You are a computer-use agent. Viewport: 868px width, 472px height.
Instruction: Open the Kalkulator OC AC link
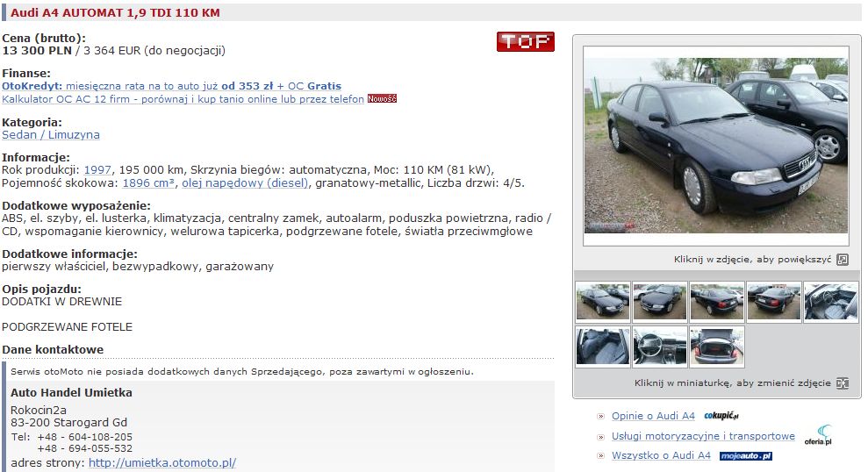[183, 99]
